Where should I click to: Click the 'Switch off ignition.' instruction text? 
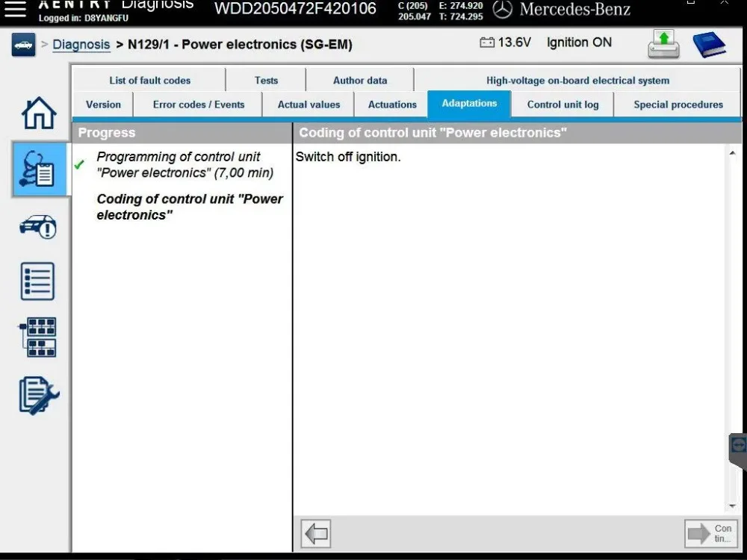(x=348, y=157)
